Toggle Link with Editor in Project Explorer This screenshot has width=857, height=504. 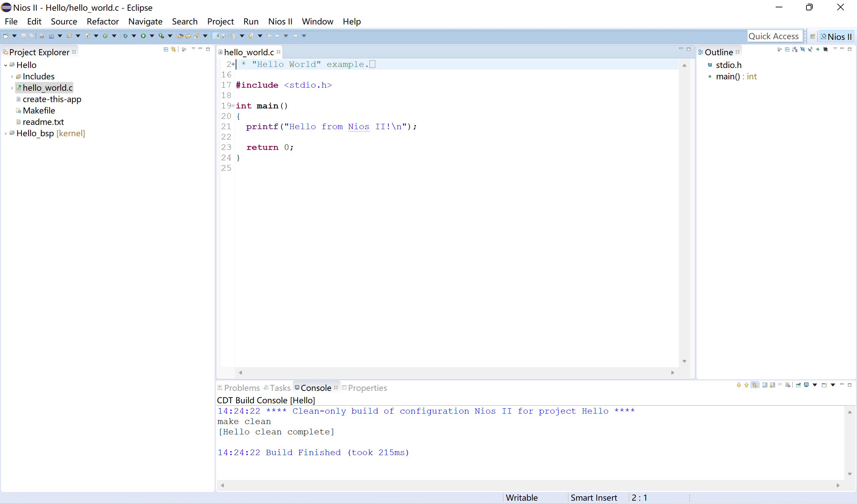click(x=173, y=50)
